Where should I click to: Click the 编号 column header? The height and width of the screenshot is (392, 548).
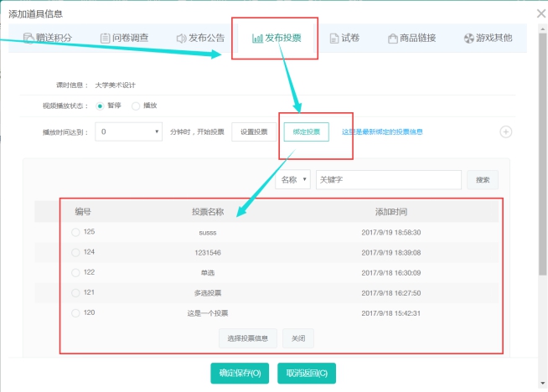pyautogui.click(x=83, y=212)
